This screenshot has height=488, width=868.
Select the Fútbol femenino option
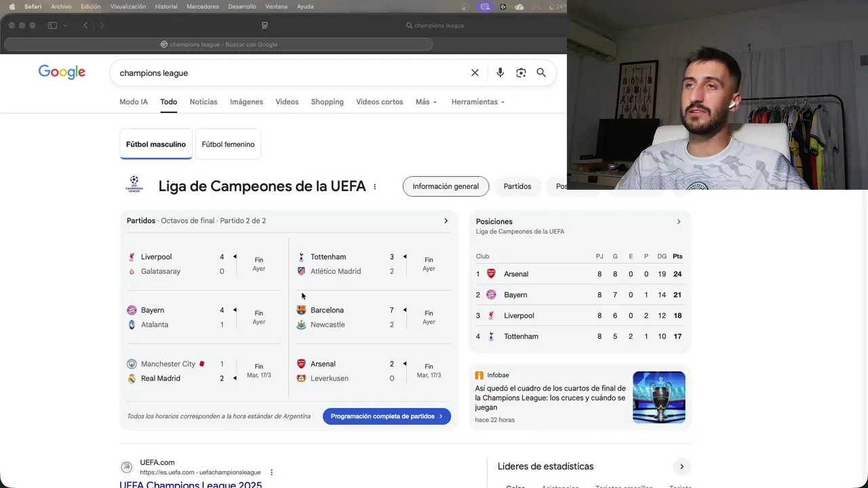point(228,144)
